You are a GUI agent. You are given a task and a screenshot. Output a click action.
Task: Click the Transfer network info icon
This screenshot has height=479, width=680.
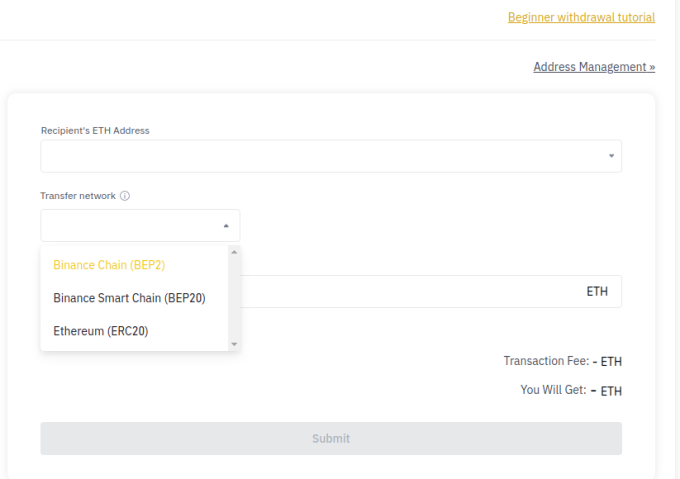pyautogui.click(x=125, y=196)
